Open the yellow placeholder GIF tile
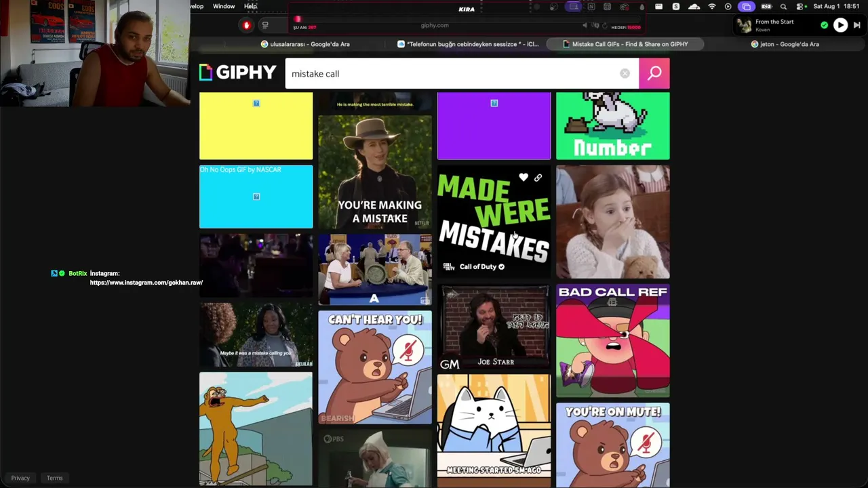Image resolution: width=868 pixels, height=488 pixels. point(256,126)
